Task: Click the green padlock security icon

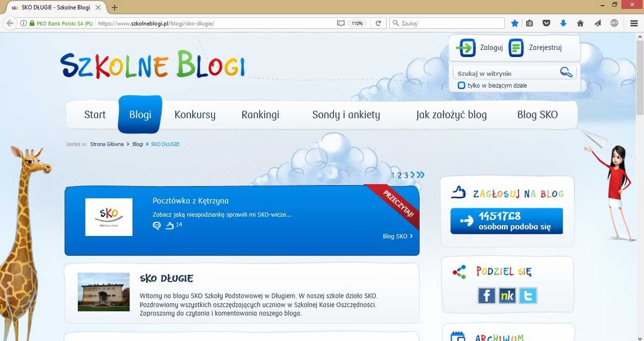Action: 32,23
